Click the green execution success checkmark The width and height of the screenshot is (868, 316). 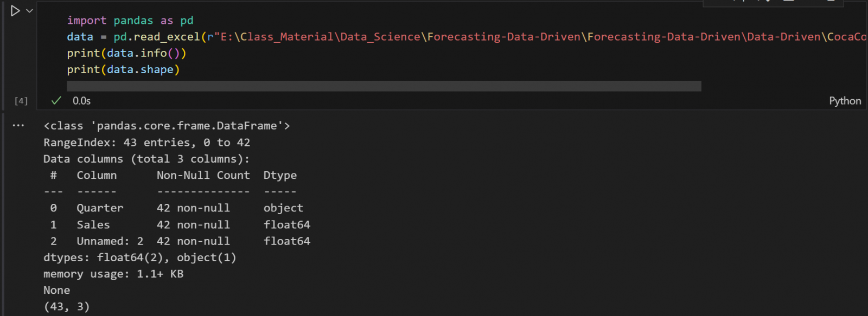[x=56, y=101]
